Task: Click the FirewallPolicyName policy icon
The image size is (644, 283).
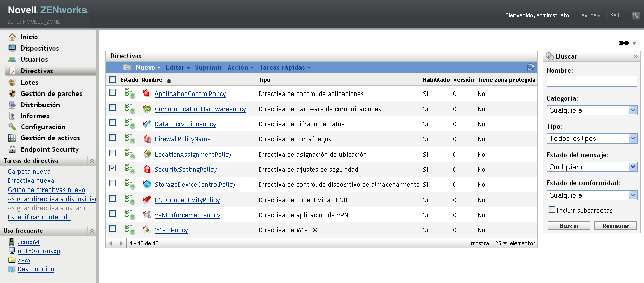Action: [147, 139]
